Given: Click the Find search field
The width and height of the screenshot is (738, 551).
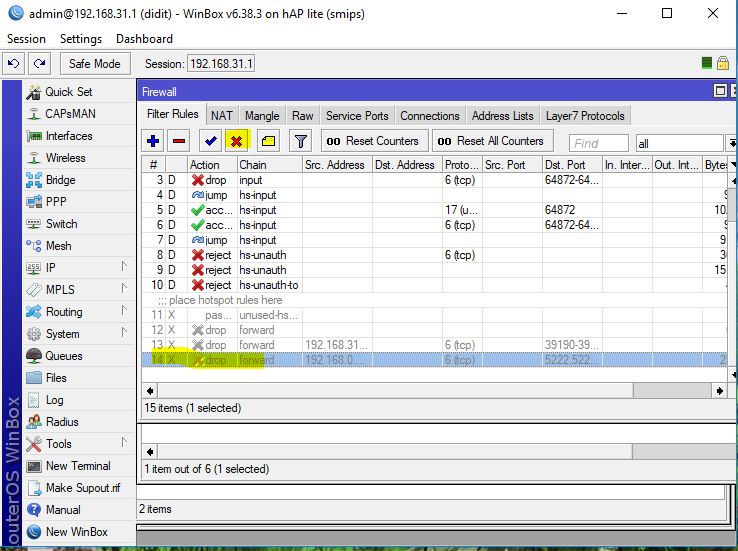Looking at the screenshot, I should click(599, 143).
